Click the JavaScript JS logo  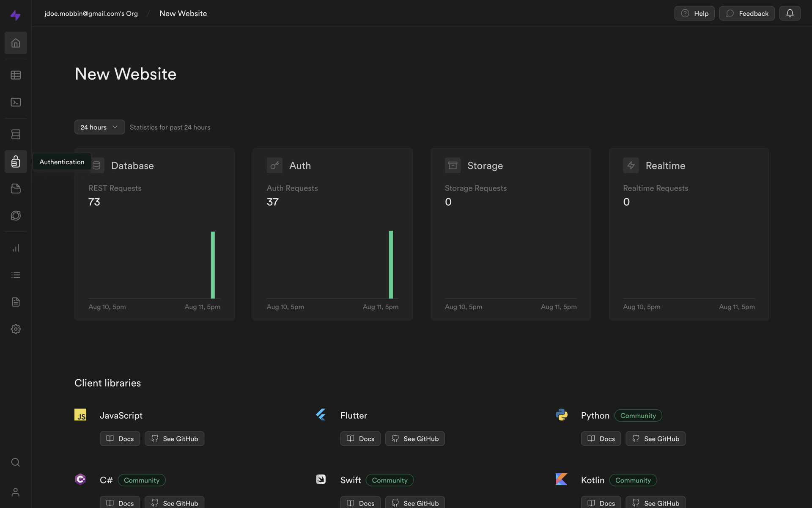(x=80, y=415)
